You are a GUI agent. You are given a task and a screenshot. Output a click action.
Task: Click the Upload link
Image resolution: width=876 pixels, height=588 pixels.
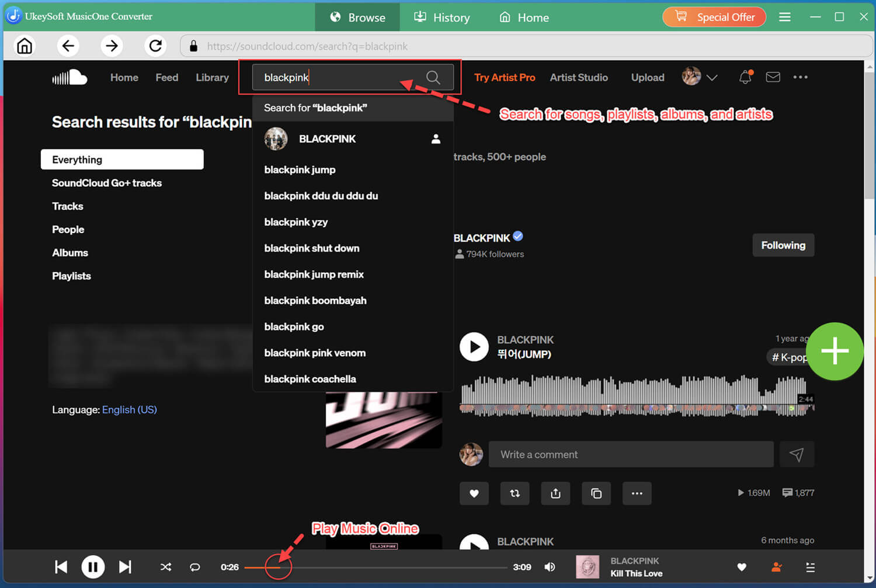(648, 77)
